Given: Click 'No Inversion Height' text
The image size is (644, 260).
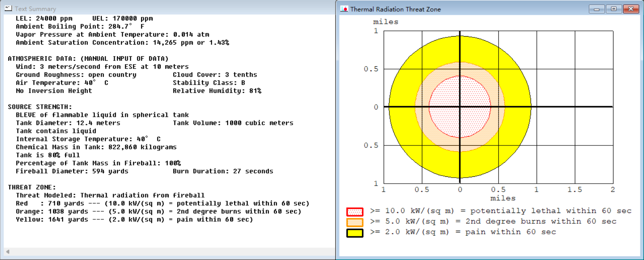Looking at the screenshot, I should [x=54, y=91].
